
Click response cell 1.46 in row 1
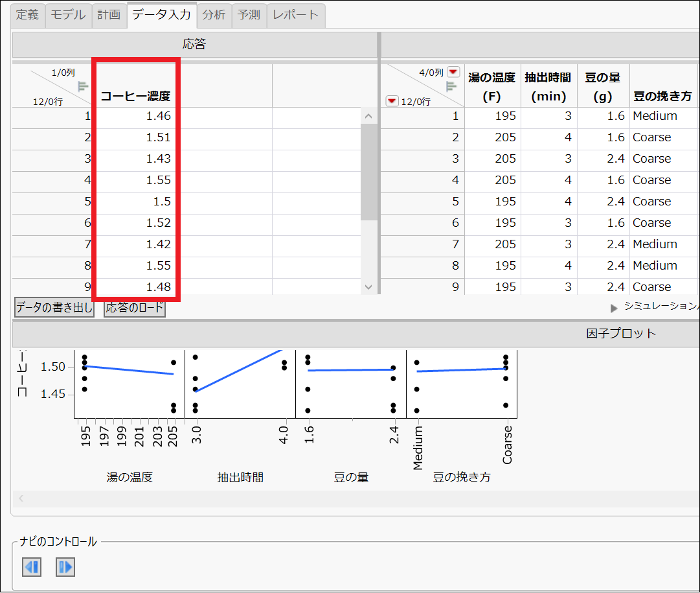[136, 116]
